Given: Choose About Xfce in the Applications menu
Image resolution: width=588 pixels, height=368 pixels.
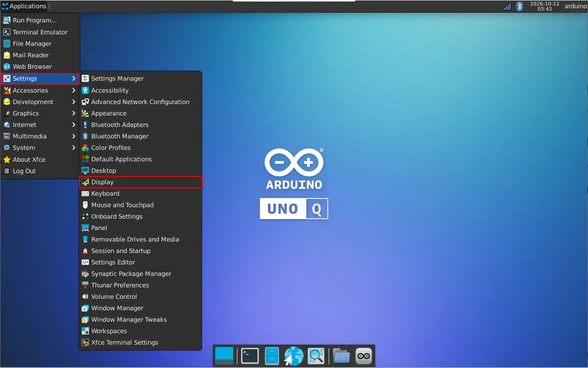Looking at the screenshot, I should (x=40, y=159).
